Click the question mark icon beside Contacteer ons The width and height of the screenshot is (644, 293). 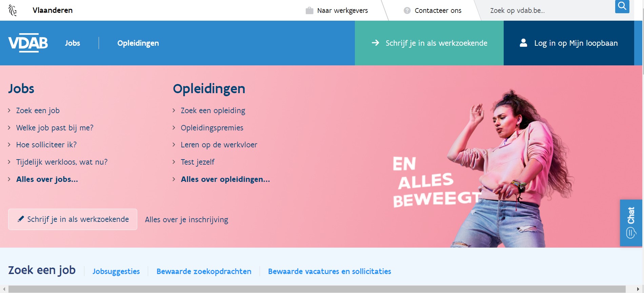pyautogui.click(x=407, y=11)
